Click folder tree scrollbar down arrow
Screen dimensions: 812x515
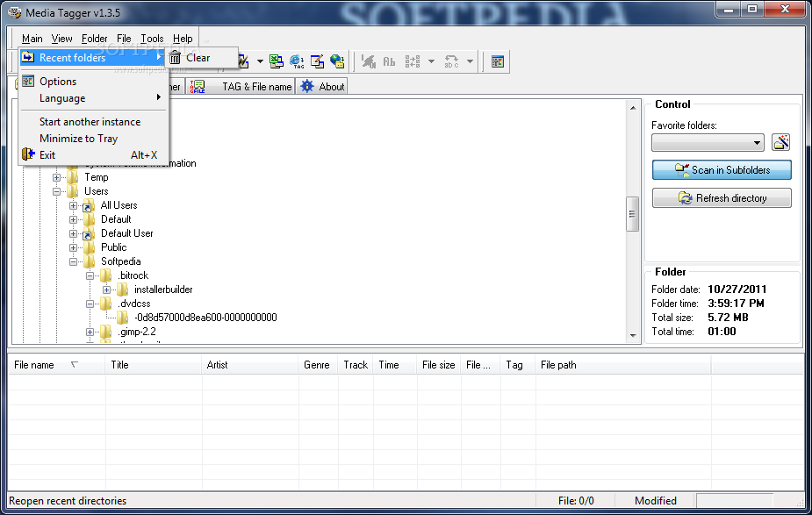point(633,335)
